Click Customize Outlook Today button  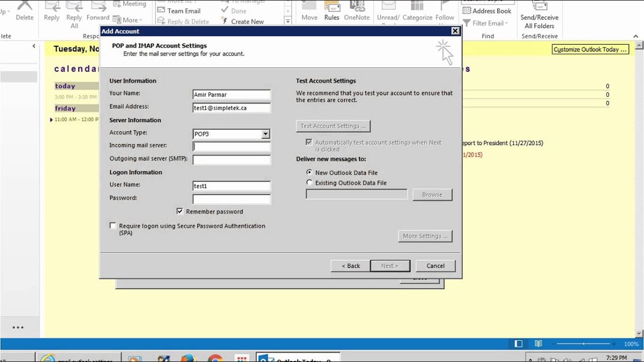[x=591, y=49]
